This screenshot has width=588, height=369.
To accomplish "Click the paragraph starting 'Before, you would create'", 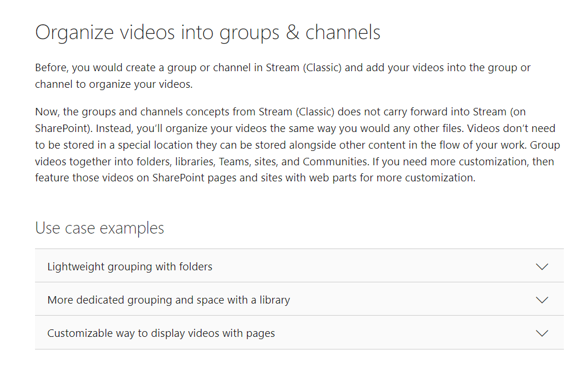I will pos(283,76).
